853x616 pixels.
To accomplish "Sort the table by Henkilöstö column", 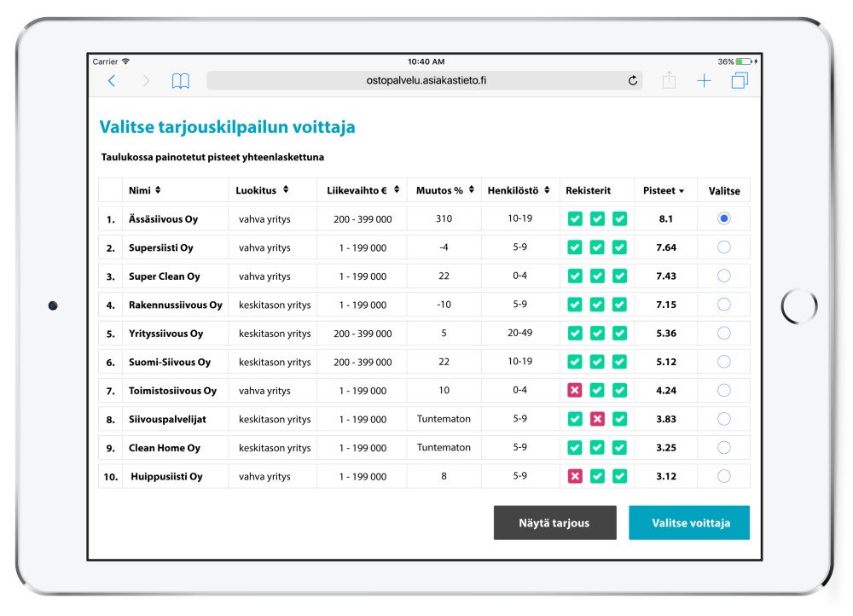I will pyautogui.click(x=547, y=190).
